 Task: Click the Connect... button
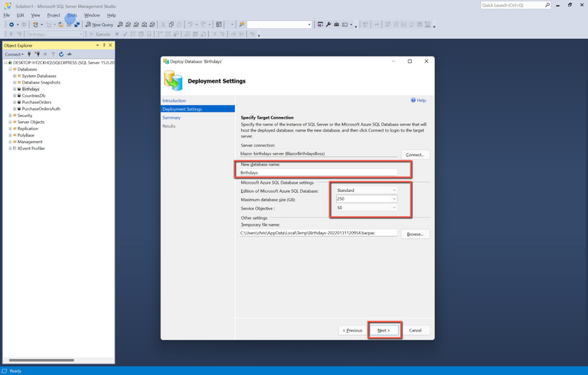click(x=415, y=155)
